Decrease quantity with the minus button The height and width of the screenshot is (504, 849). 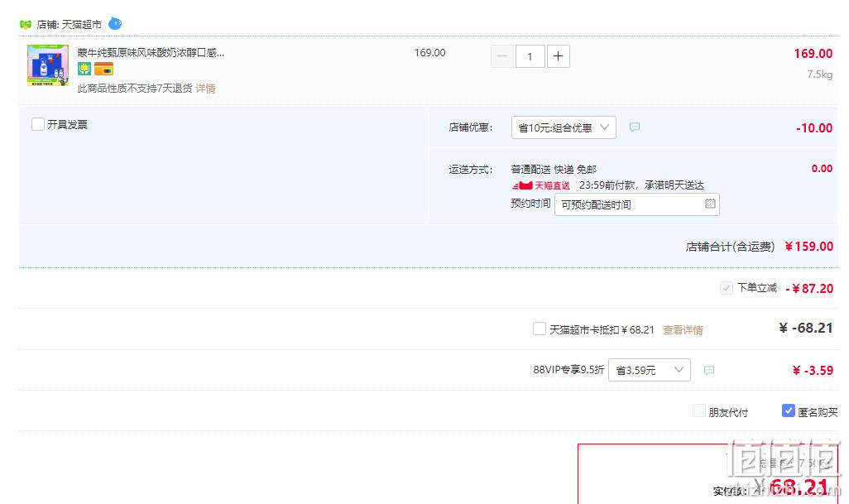pos(502,56)
